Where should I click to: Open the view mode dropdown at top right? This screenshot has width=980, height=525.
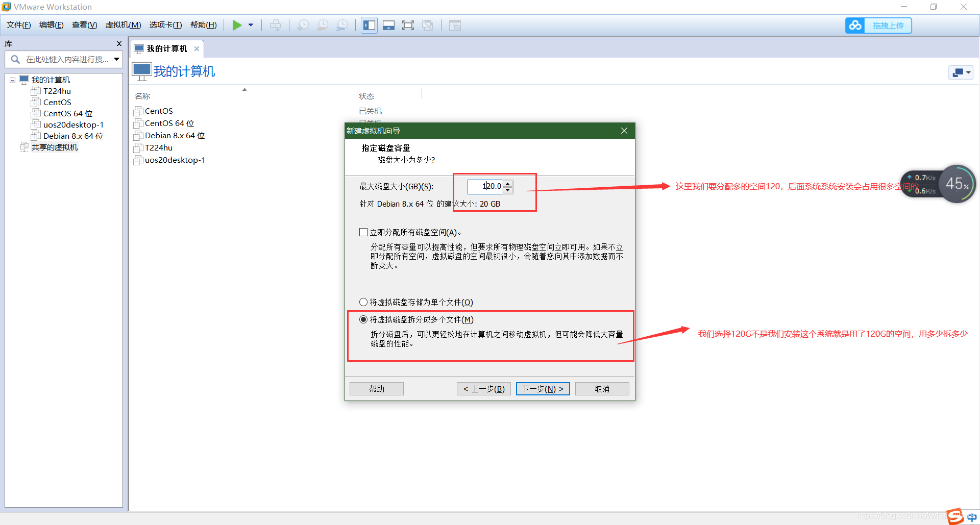click(961, 72)
